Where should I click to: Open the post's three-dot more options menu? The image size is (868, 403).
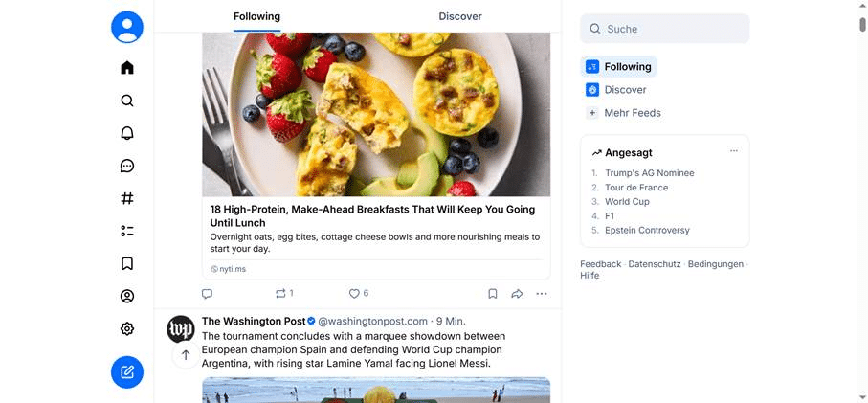pos(542,294)
